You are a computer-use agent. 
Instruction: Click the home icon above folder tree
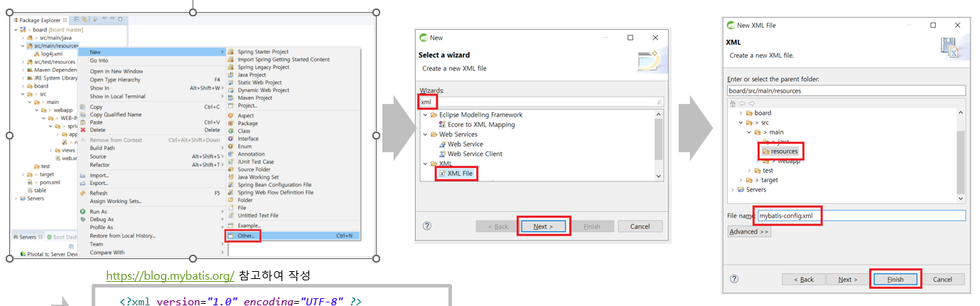pyautogui.click(x=733, y=103)
